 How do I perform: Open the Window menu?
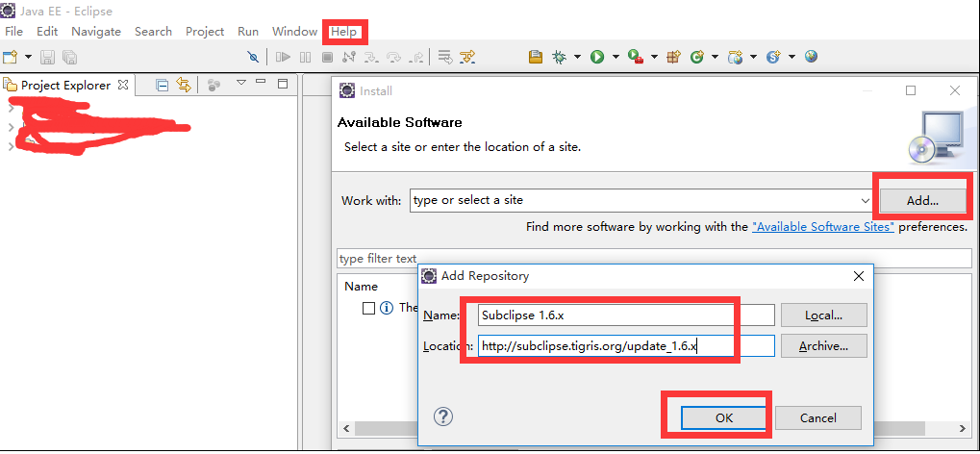pos(294,32)
